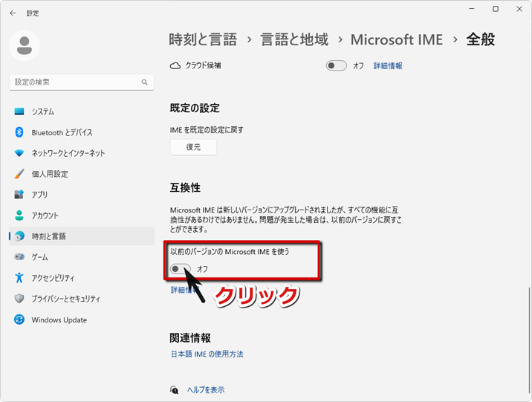Screen dimensions: 532x402
Task: Click the network Wi-Fi icon
Action: [x=19, y=153]
